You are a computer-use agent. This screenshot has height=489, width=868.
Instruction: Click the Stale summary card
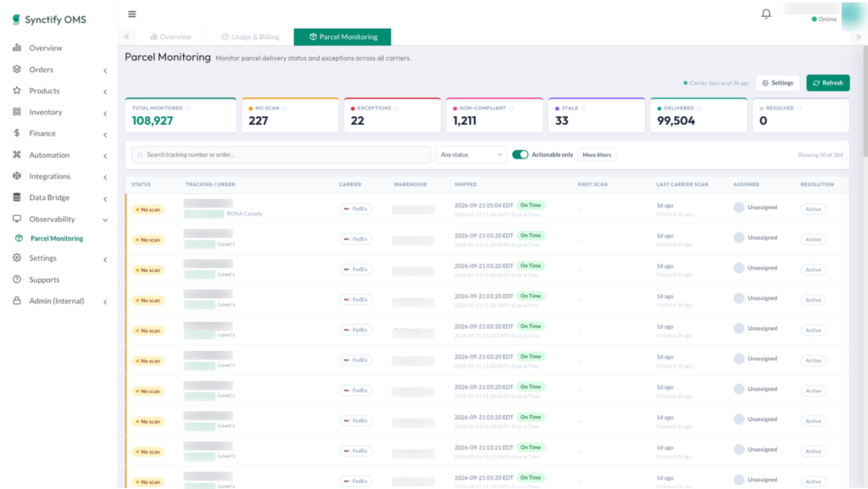pyautogui.click(x=597, y=115)
